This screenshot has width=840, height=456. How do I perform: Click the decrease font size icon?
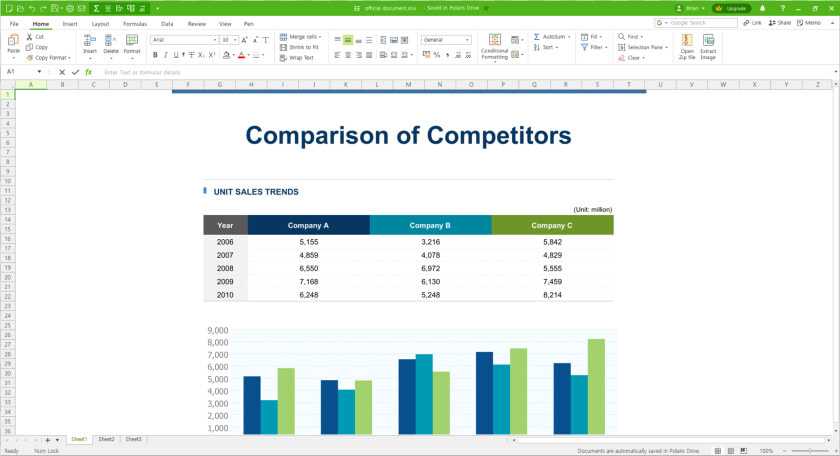click(255, 40)
